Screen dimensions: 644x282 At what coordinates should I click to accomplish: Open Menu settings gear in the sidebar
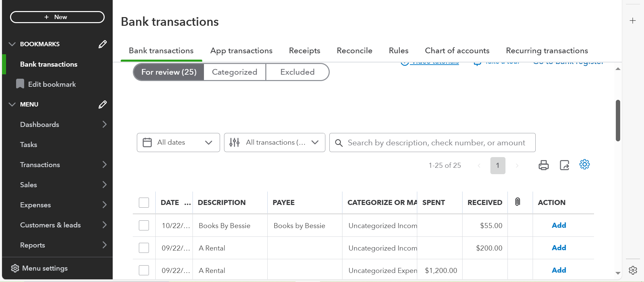[15, 268]
